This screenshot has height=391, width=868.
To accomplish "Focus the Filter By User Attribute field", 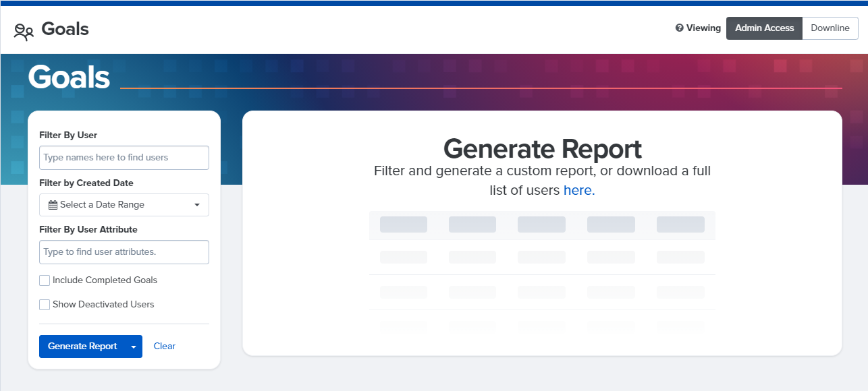I will pos(124,252).
